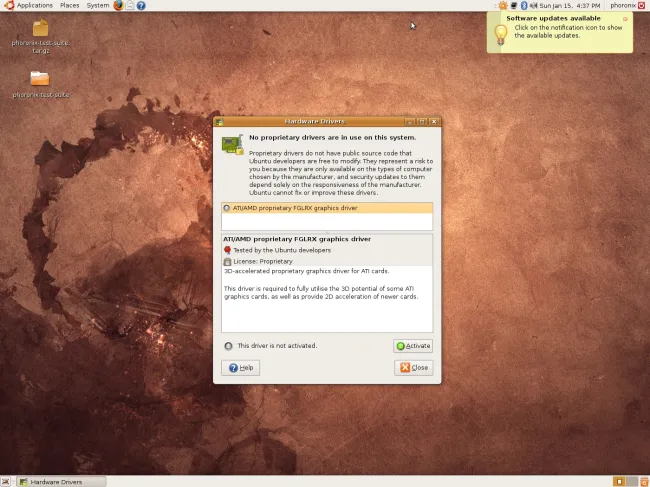Switch to the second workspace in switcher
650x487 pixels.
(632, 482)
